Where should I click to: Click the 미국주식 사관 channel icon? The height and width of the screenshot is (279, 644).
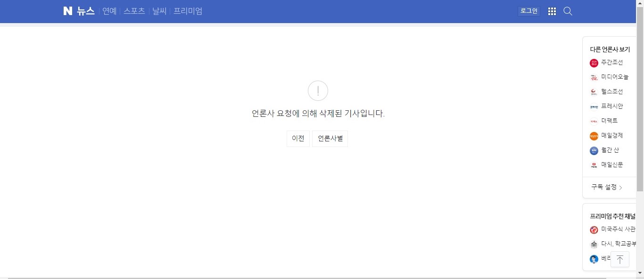point(594,230)
